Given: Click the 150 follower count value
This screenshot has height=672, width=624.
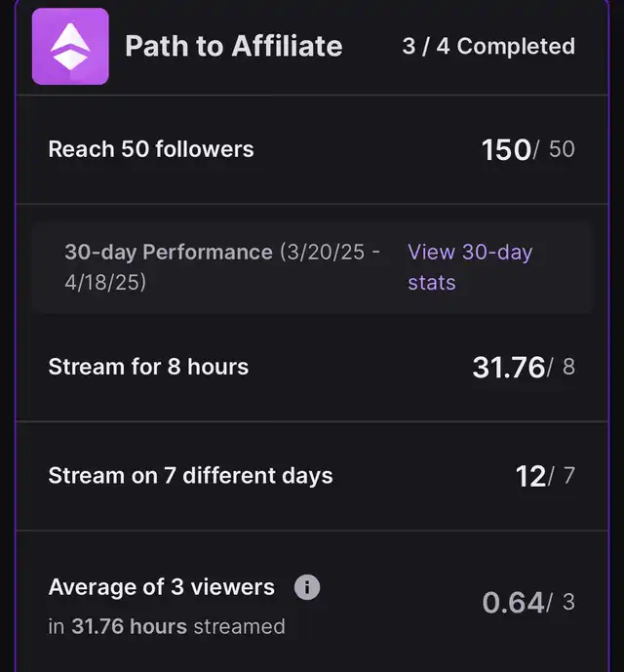Looking at the screenshot, I should pyautogui.click(x=505, y=149).
